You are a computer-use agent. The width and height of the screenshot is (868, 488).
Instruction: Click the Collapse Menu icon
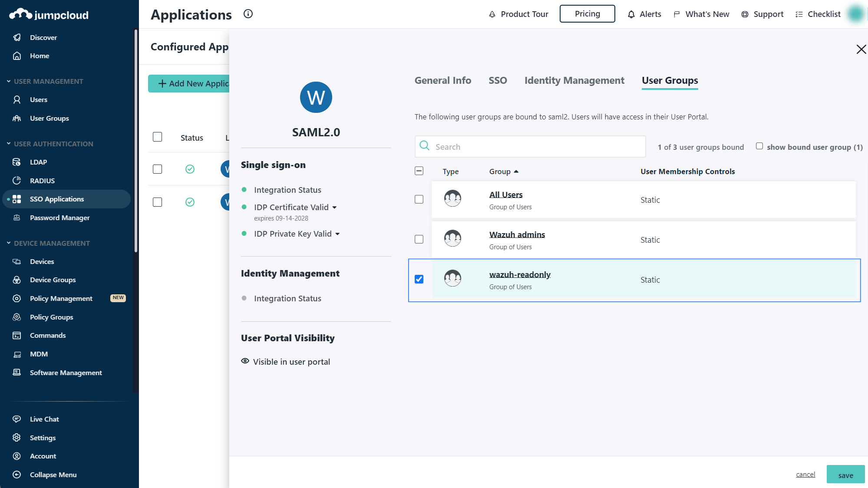coord(17,475)
